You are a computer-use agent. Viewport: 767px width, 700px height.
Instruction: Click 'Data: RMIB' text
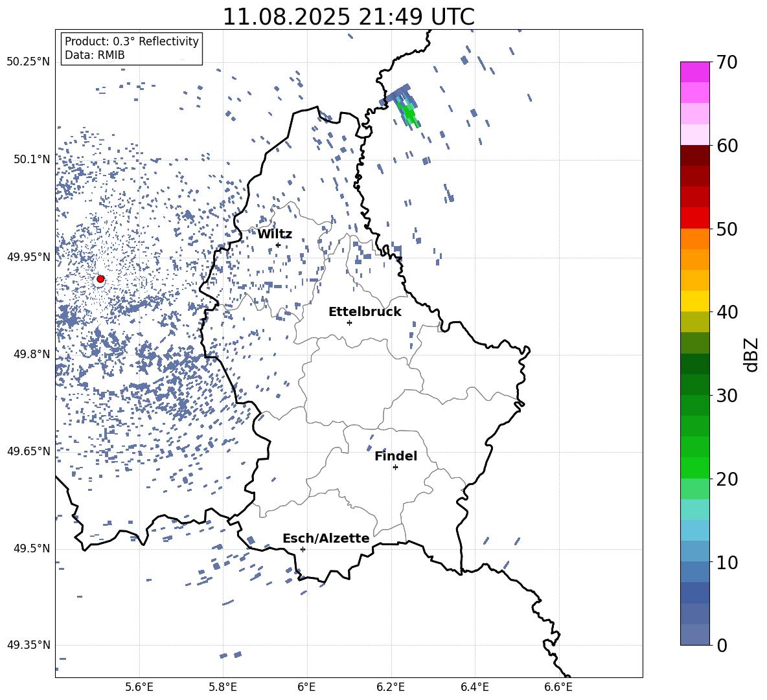[95, 55]
